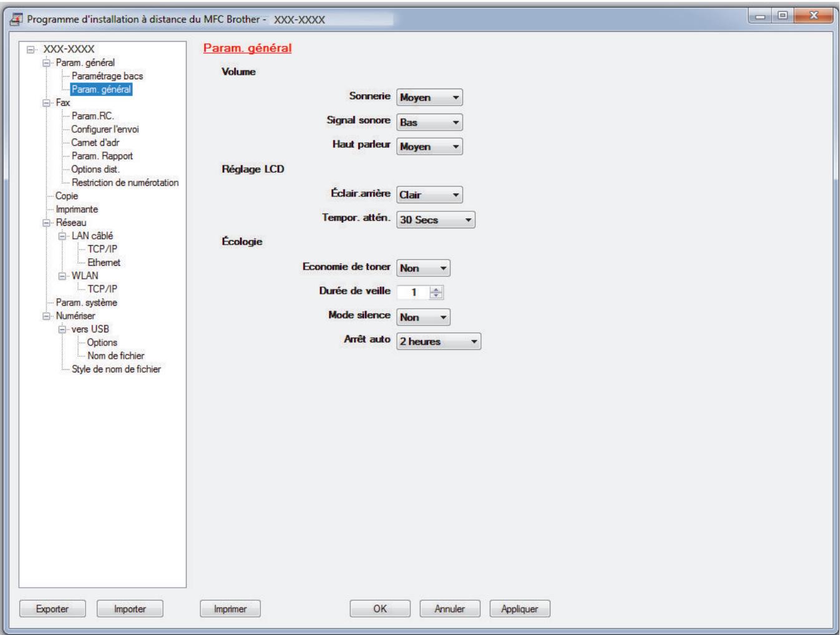Select Imprimante in the tree
The width and height of the screenshot is (840, 635).
point(77,209)
